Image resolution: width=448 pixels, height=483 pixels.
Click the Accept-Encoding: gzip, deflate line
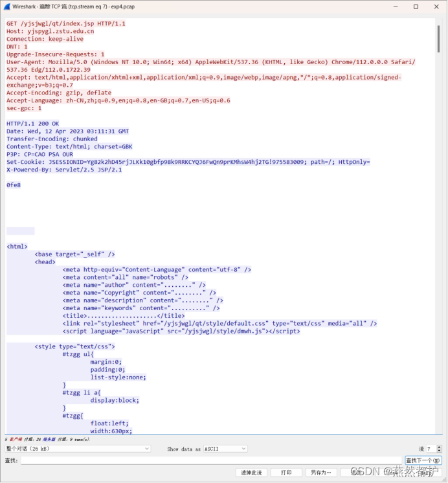pyautogui.click(x=59, y=93)
